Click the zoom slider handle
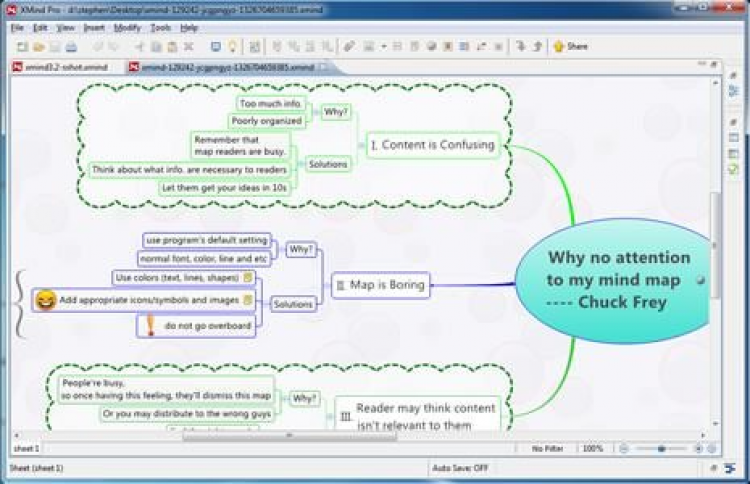750x484 pixels. click(x=662, y=449)
